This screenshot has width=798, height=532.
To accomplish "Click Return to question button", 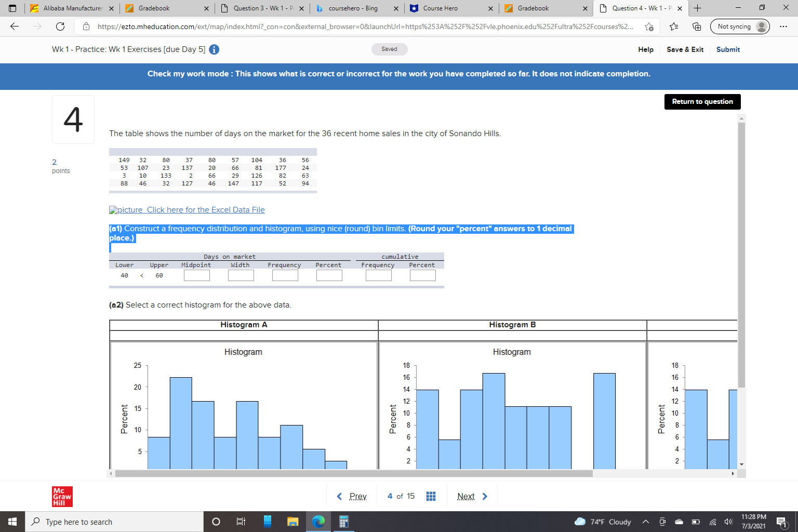I will [702, 102].
